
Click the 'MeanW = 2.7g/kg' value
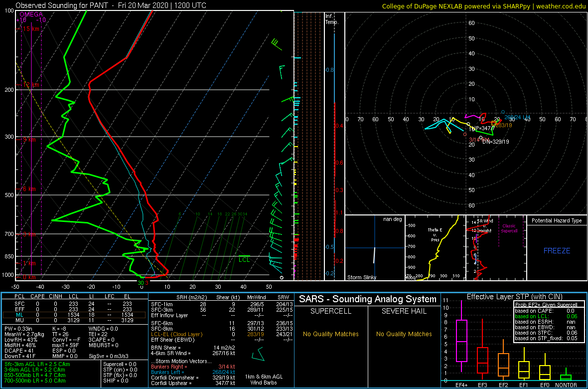[x=24, y=334]
